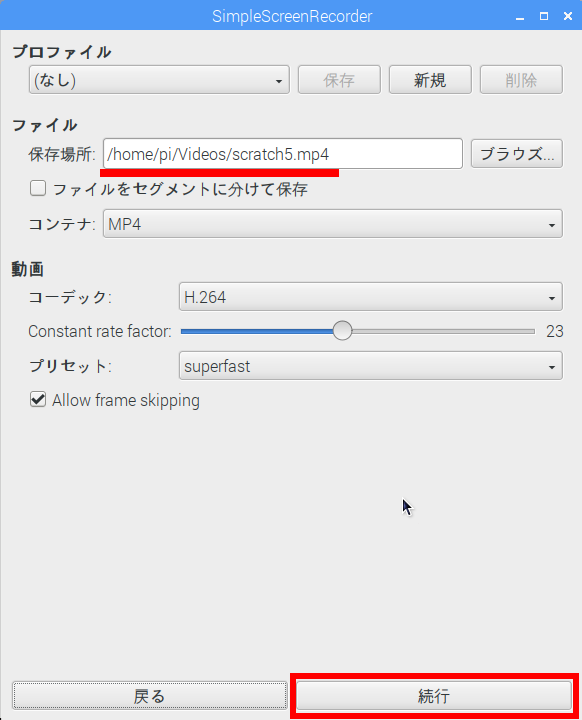Image resolution: width=582 pixels, height=720 pixels.
Task: Continue with the 続行 button
Action: pos(434,696)
